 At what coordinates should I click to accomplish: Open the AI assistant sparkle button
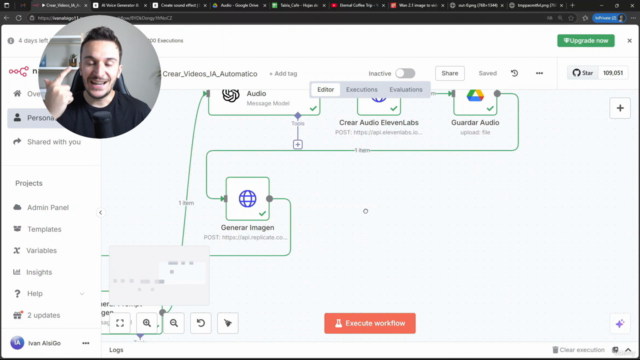pyautogui.click(x=620, y=324)
